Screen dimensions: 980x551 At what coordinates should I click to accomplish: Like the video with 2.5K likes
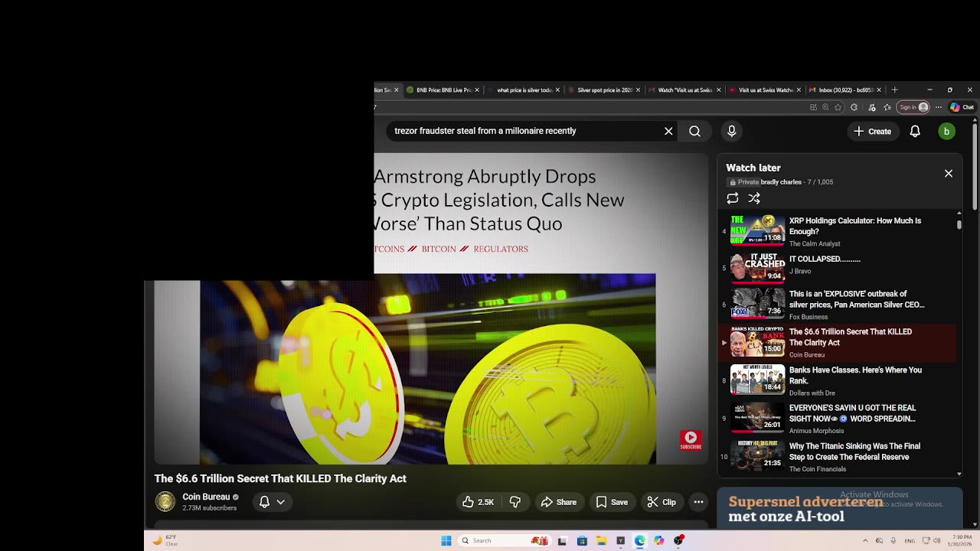(478, 502)
